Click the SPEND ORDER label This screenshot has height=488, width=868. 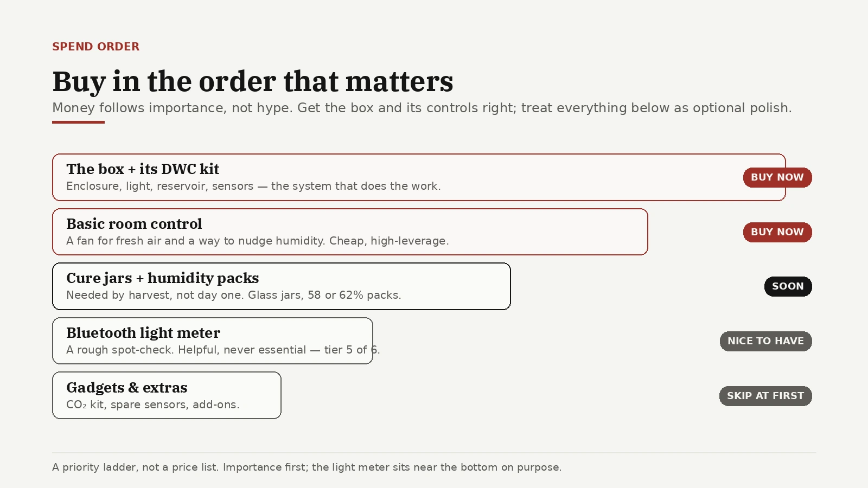[x=95, y=47]
